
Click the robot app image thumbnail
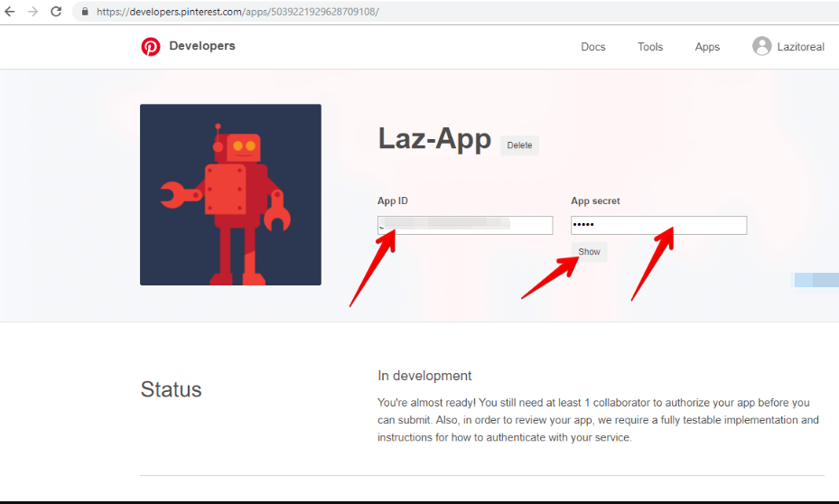click(x=230, y=195)
